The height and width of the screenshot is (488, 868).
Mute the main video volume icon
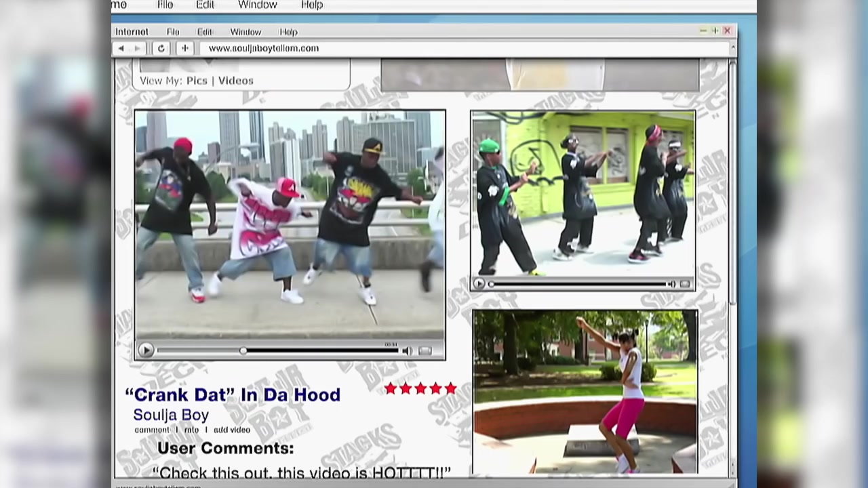[x=407, y=350]
